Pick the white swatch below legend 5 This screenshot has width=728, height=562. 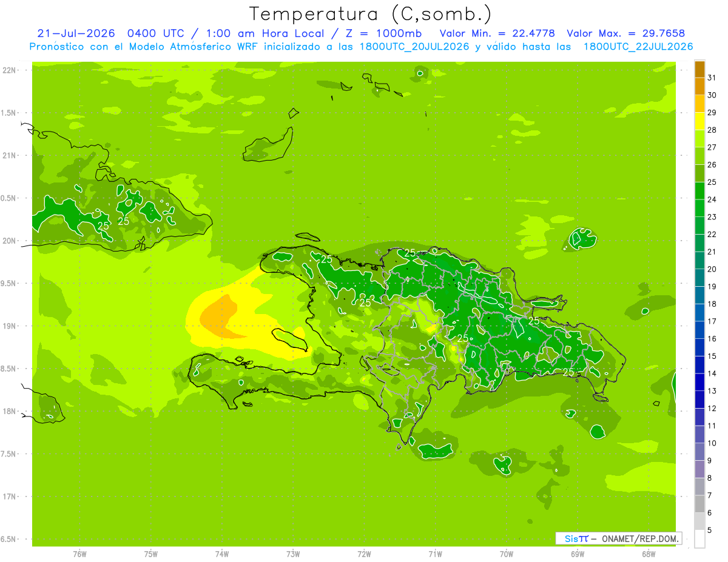tap(699, 539)
